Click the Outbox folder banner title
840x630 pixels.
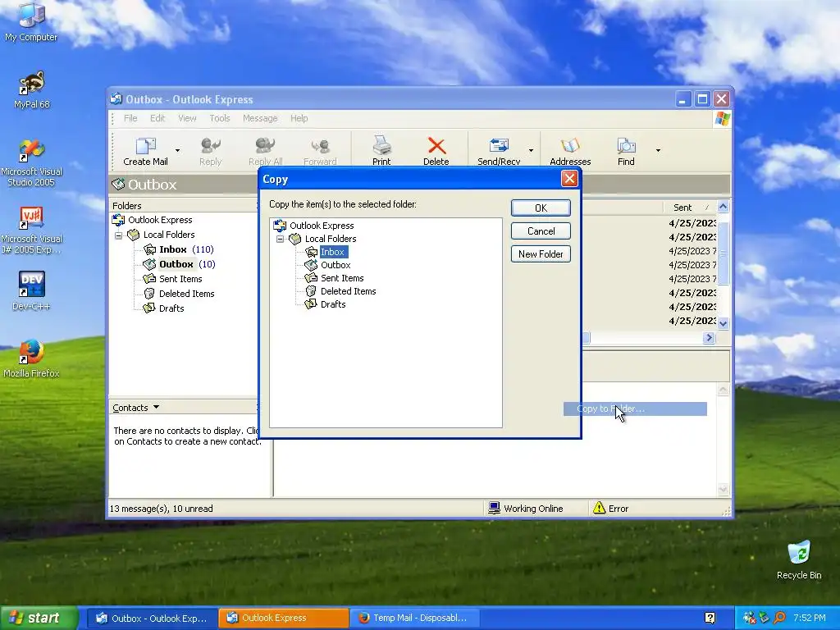[152, 185]
